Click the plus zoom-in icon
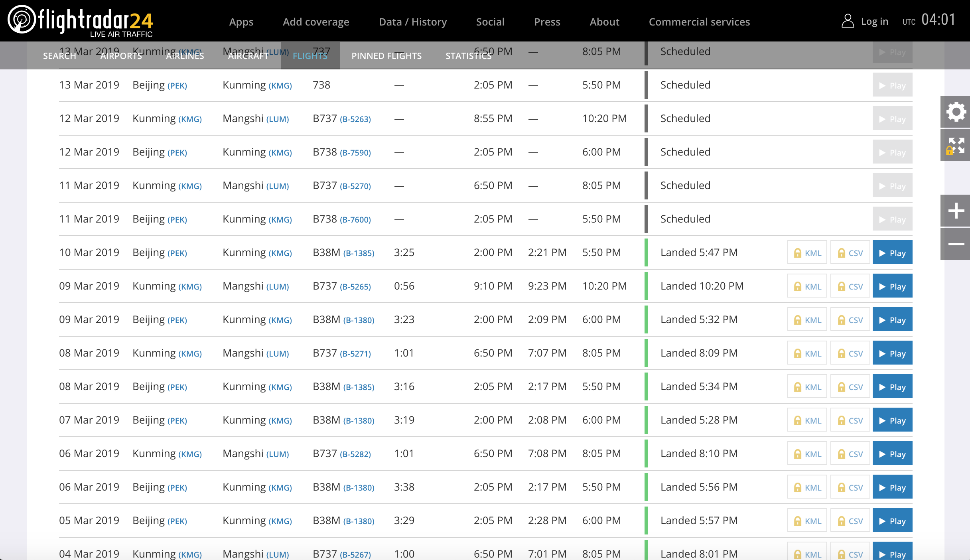Image resolution: width=970 pixels, height=560 pixels. click(x=956, y=211)
